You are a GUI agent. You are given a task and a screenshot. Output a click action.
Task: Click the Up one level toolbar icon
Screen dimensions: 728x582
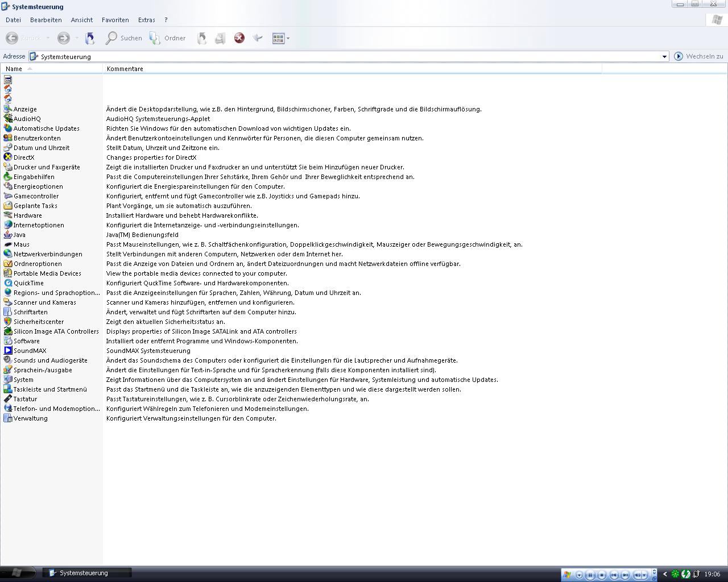90,38
